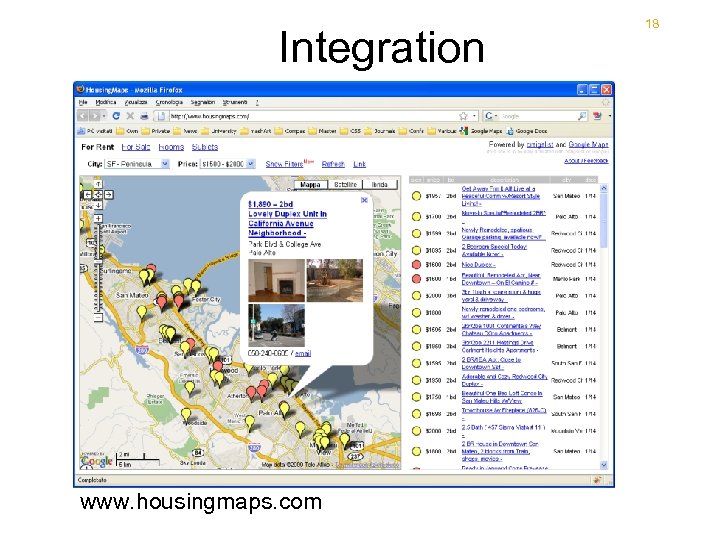
Task: Click the magnifier icon in the search box
Action: 582,116
